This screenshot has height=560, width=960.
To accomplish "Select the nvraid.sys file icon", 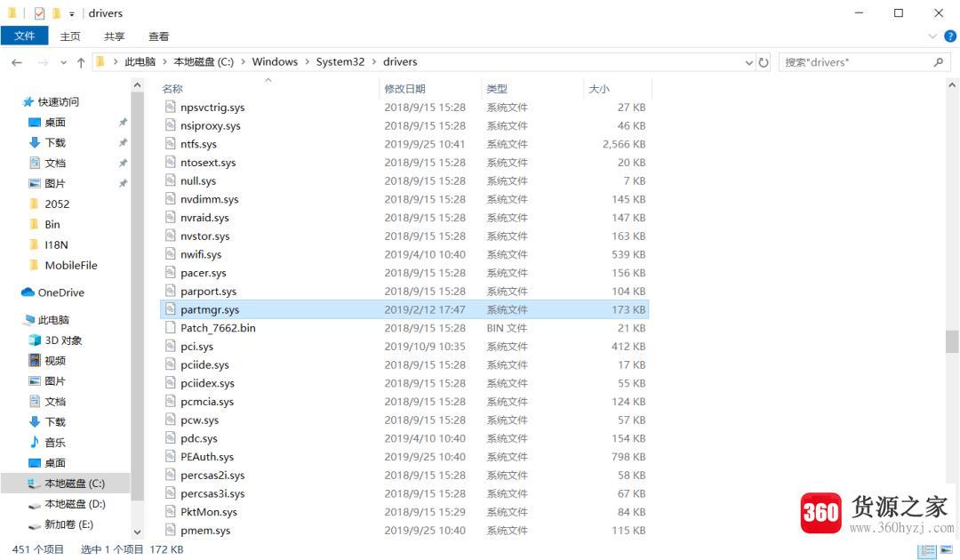I will [170, 217].
